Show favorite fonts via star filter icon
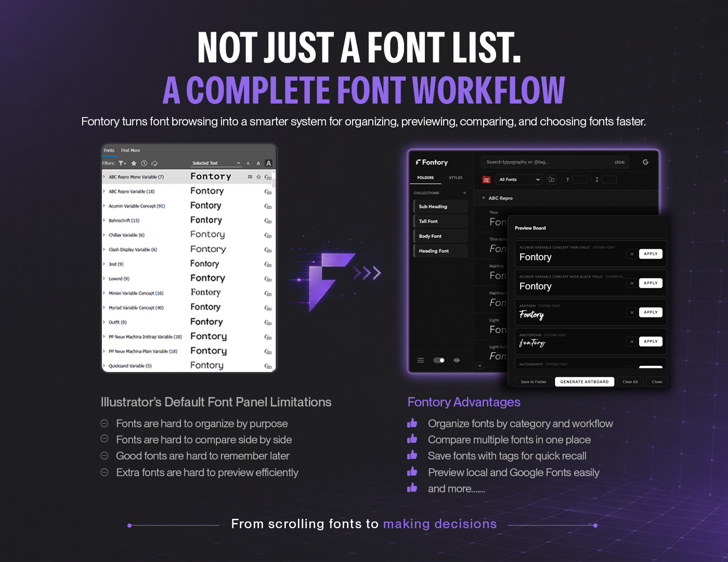 (x=134, y=163)
